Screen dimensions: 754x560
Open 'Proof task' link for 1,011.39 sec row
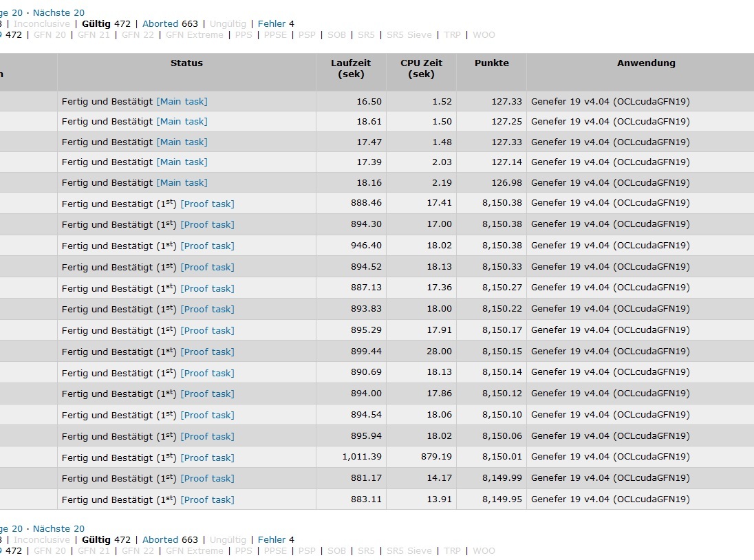click(x=207, y=457)
